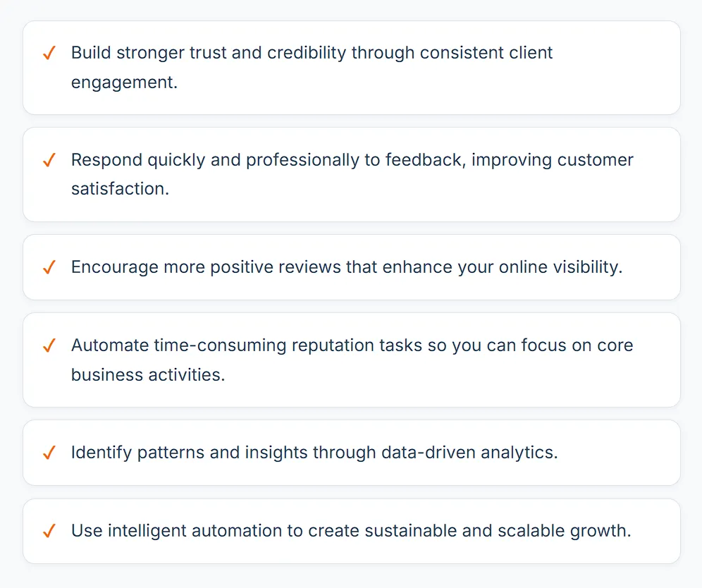Click the orange checkmark beside Automate time-consuming
Screen dimensions: 702x588
click(49, 345)
